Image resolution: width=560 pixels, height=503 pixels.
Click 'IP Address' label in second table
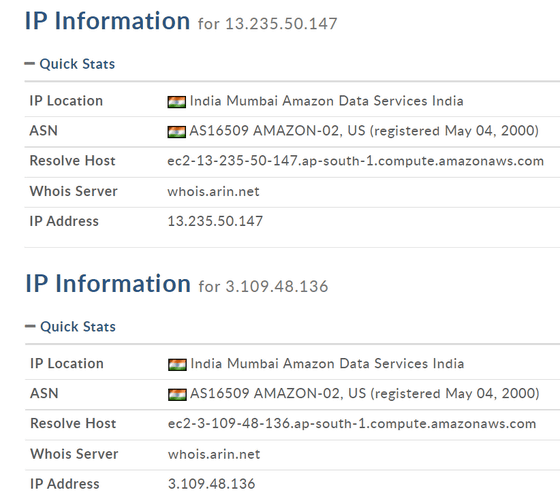point(65,484)
